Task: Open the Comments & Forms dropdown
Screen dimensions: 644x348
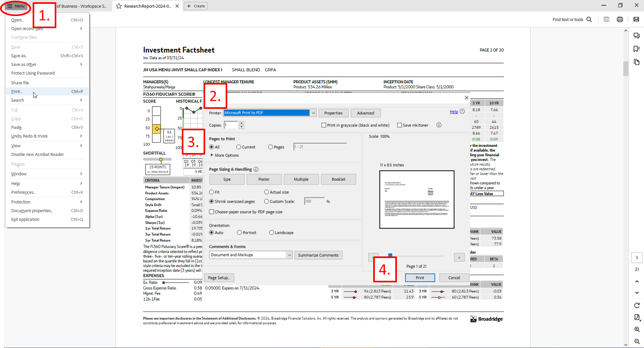Action: click(x=289, y=255)
